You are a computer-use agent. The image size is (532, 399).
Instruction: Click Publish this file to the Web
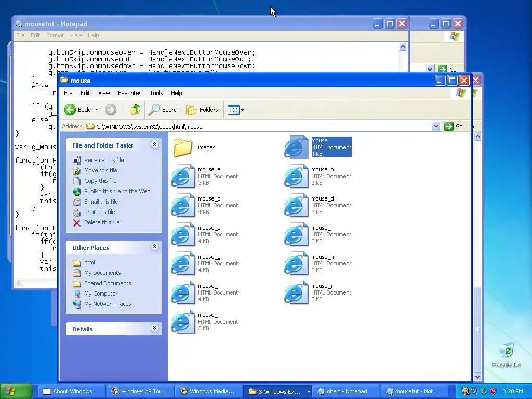[117, 191]
